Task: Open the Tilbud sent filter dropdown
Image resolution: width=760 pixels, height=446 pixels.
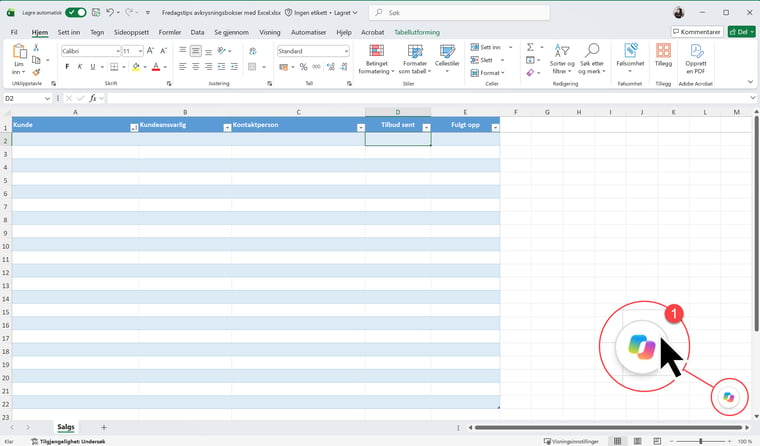Action: (x=427, y=127)
